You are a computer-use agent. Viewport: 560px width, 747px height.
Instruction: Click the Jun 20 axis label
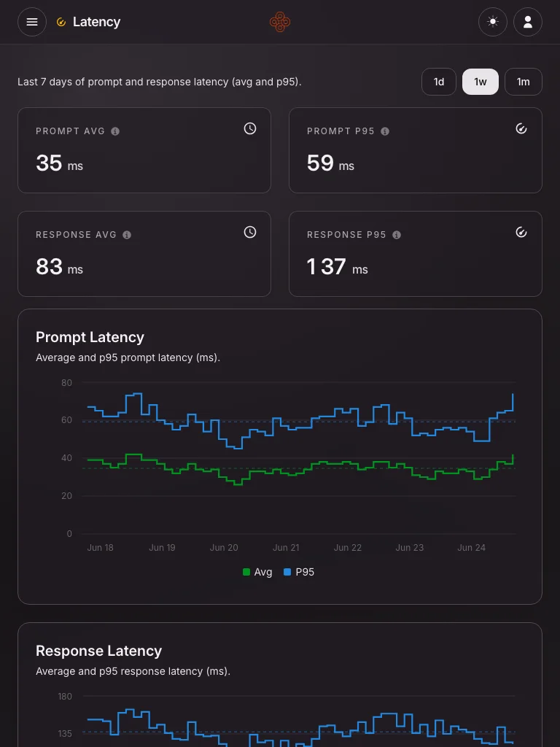(x=224, y=548)
